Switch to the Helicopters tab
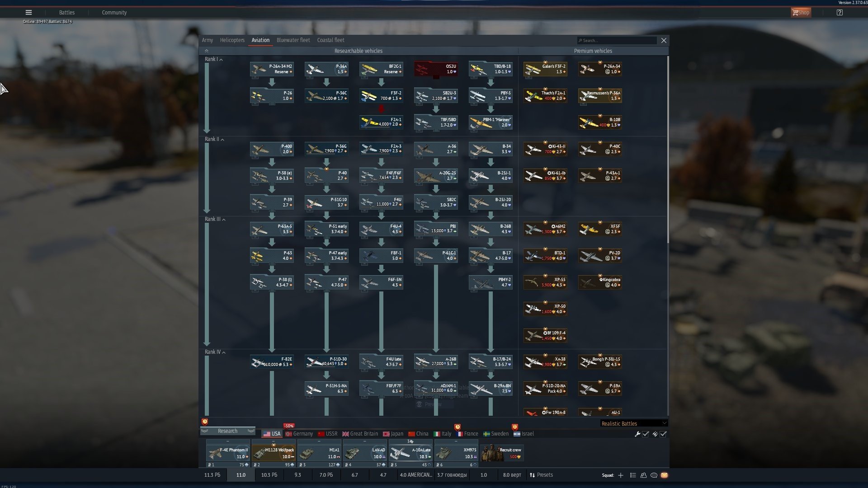 coord(232,40)
